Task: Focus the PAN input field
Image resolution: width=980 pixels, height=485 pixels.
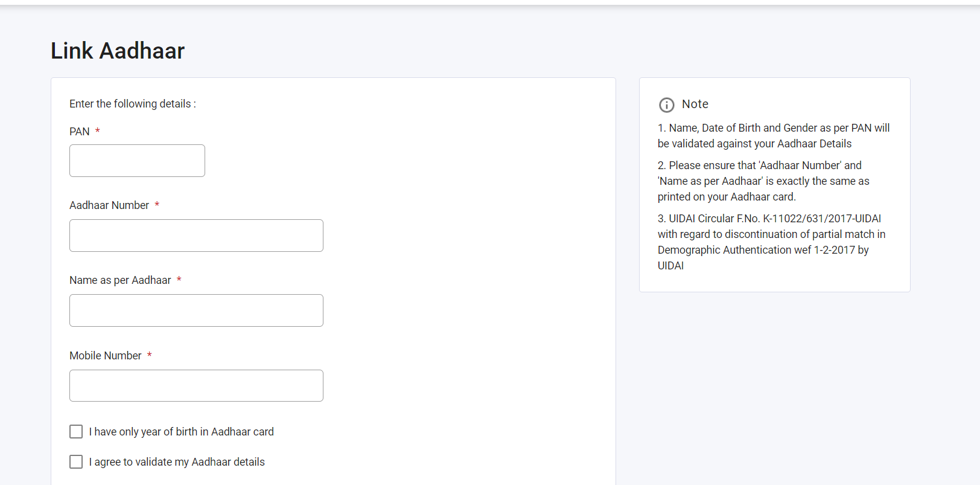Action: [137, 161]
